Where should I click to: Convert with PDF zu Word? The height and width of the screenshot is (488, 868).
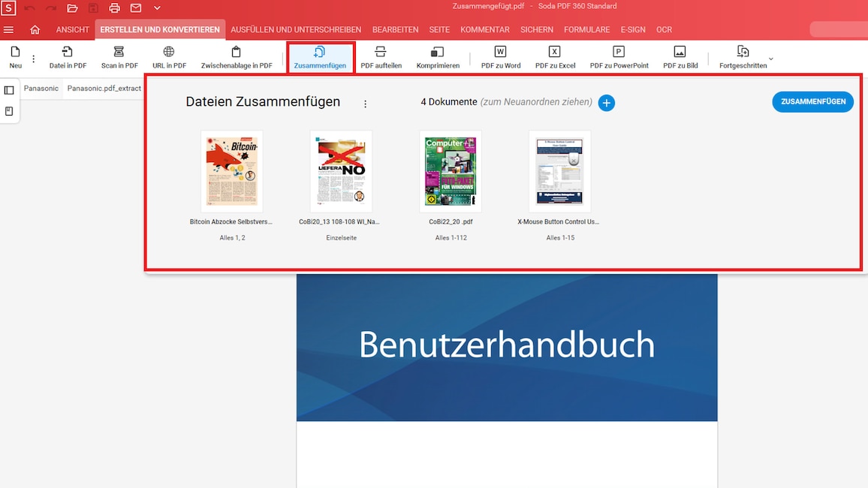(x=500, y=58)
